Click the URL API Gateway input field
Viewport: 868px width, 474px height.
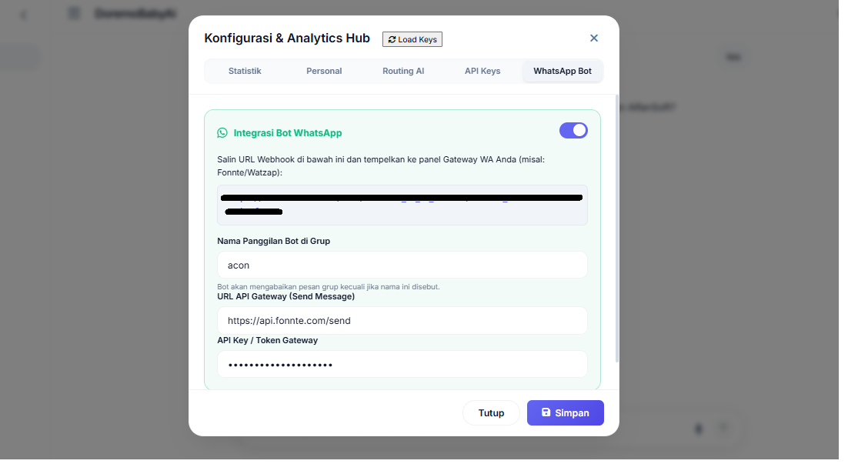pos(402,321)
